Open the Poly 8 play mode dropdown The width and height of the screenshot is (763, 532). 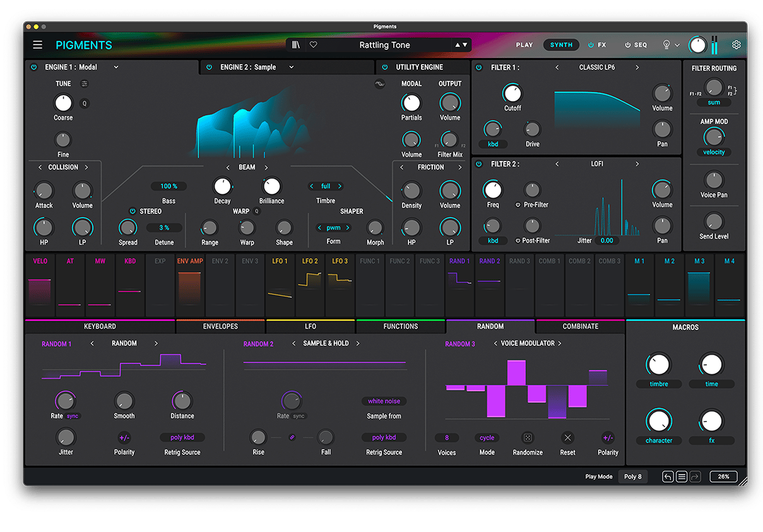632,476
